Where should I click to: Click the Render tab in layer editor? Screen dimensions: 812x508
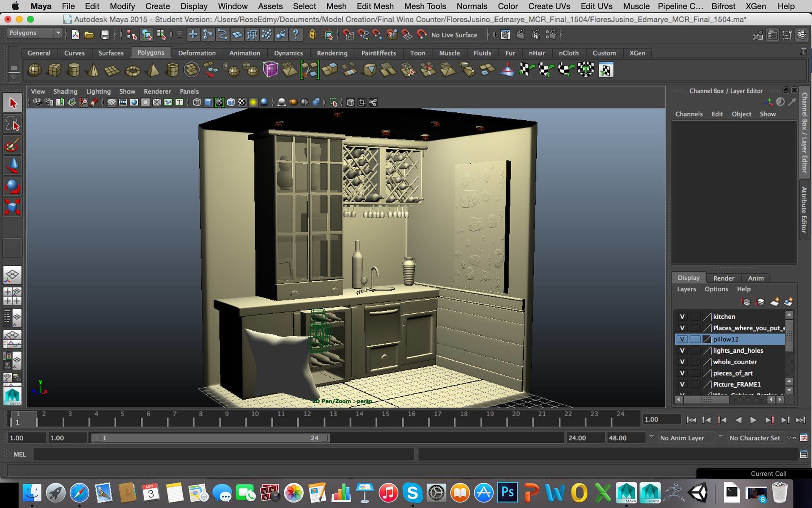[x=724, y=278]
